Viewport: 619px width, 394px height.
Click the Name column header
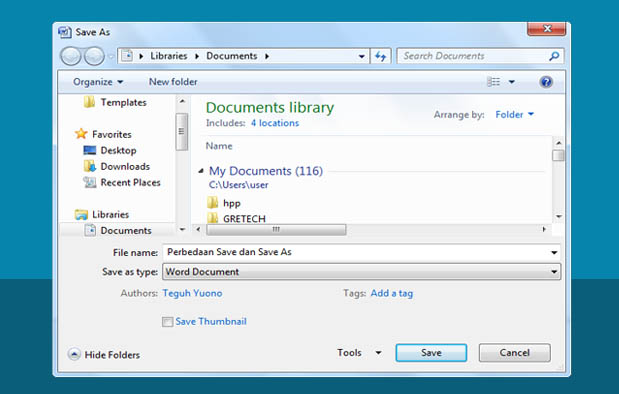[219, 146]
